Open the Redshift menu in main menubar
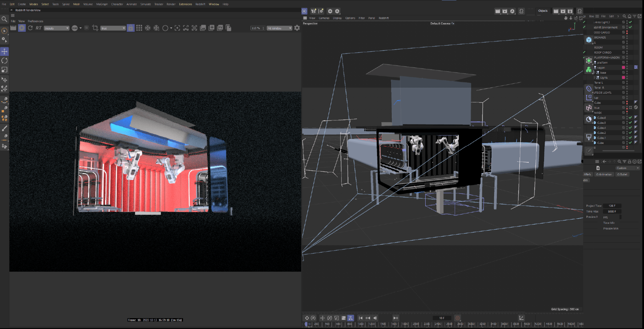This screenshot has width=644, height=329. point(200,4)
